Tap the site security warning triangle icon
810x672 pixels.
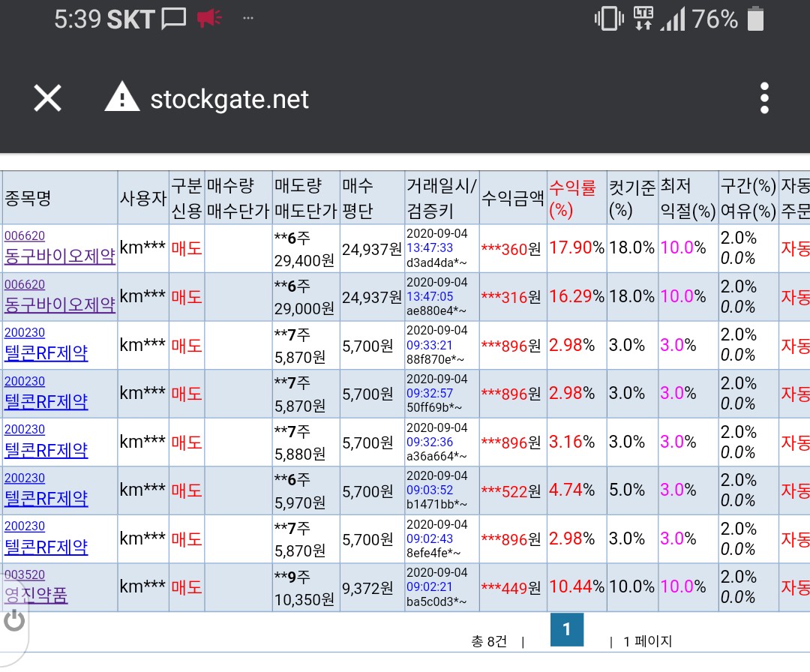[x=121, y=98]
